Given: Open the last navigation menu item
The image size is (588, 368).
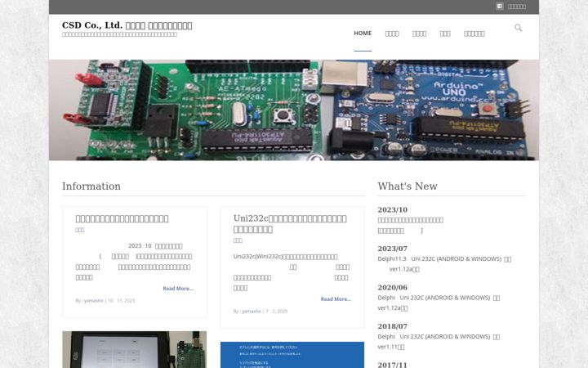Looking at the screenshot, I should (474, 34).
